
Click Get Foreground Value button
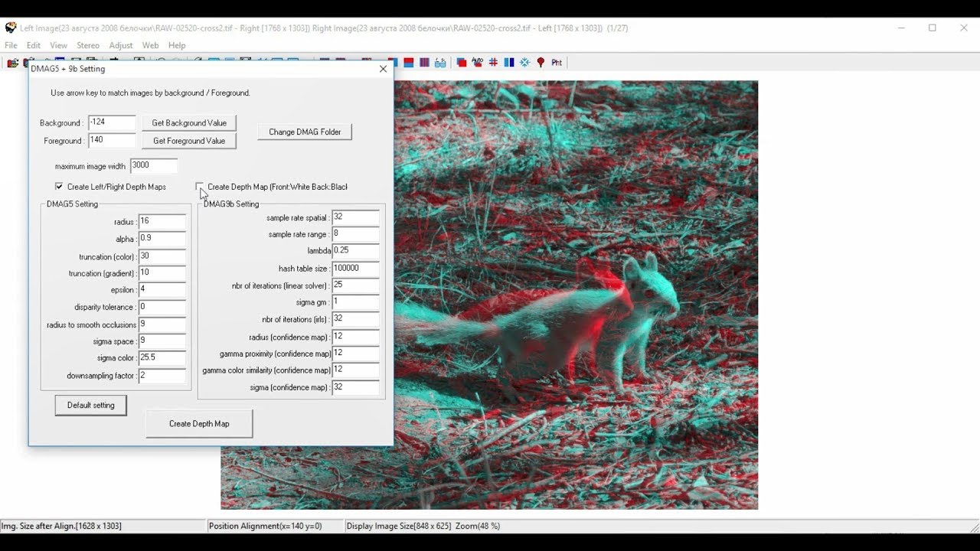click(189, 141)
